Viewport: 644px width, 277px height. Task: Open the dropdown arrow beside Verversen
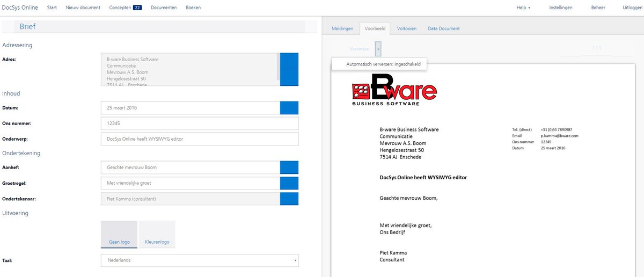[x=378, y=48]
